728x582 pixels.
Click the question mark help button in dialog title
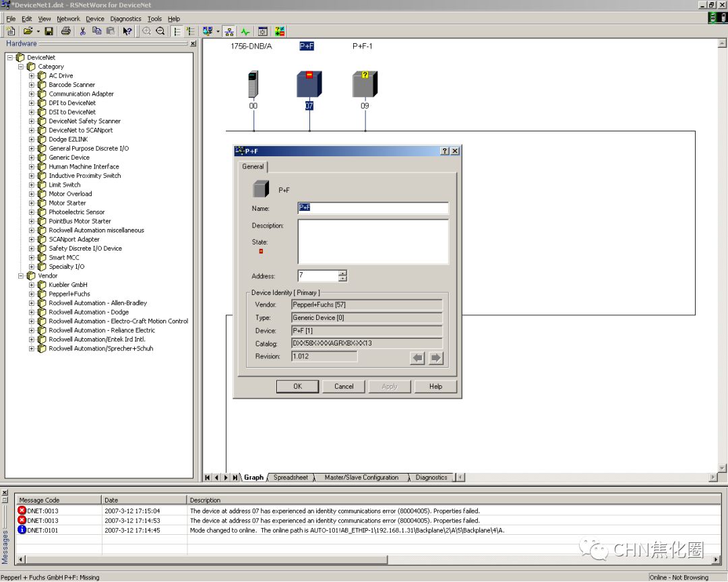coord(445,151)
